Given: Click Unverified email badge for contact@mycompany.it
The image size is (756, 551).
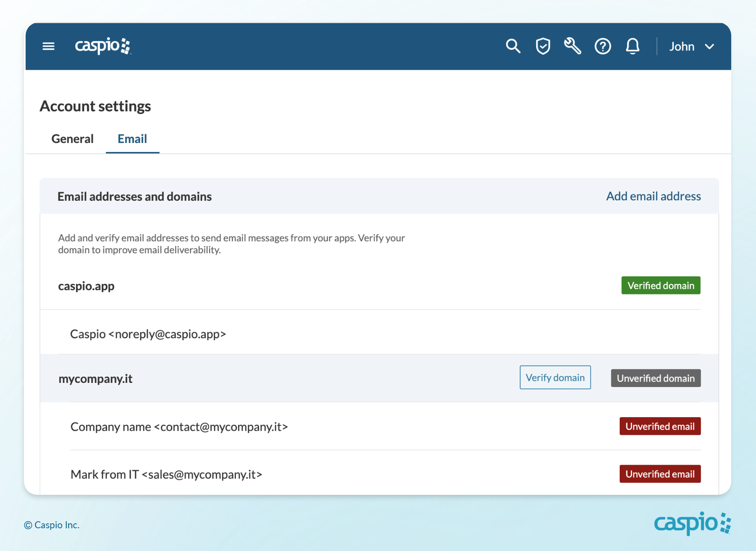Looking at the screenshot, I should 660,426.
